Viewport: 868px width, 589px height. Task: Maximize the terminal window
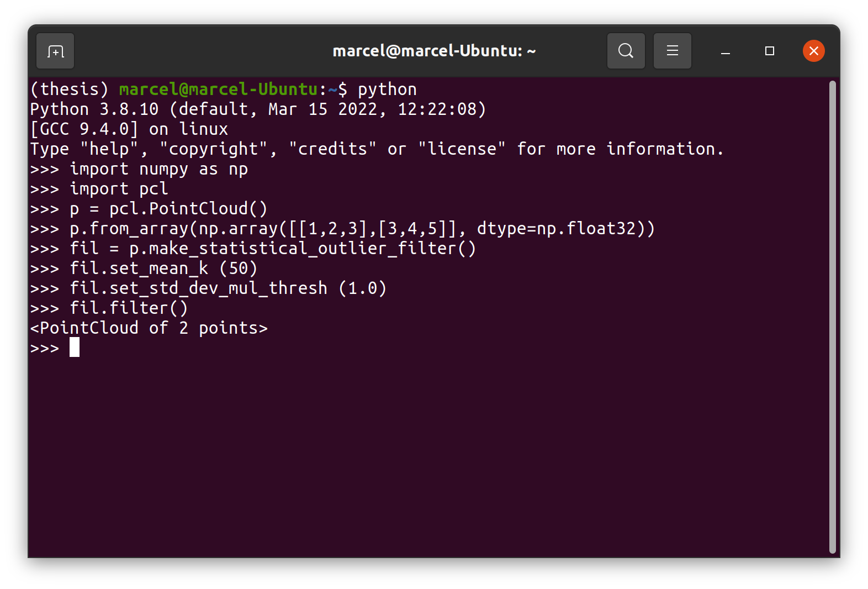point(769,51)
